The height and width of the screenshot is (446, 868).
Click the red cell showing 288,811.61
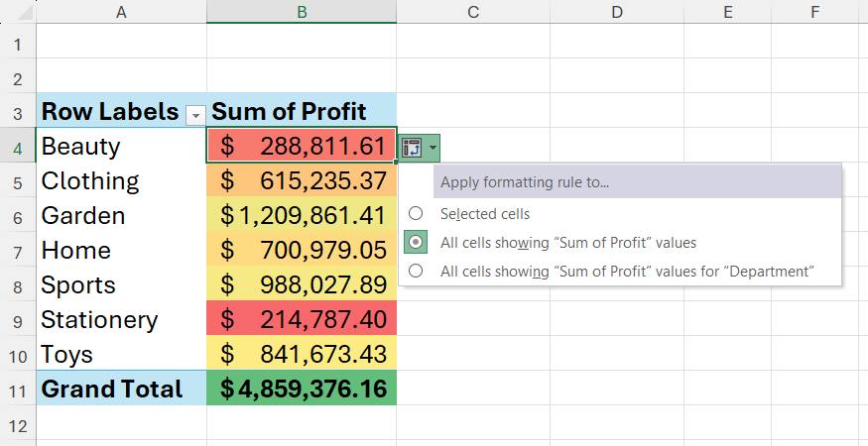[x=302, y=145]
